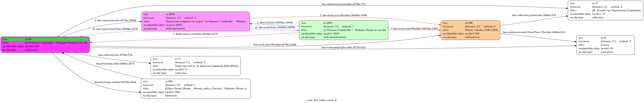The height and width of the screenshot is (103, 644).
Task: Click identifier rg-alis1-267
Action: click(x=32, y=46)
